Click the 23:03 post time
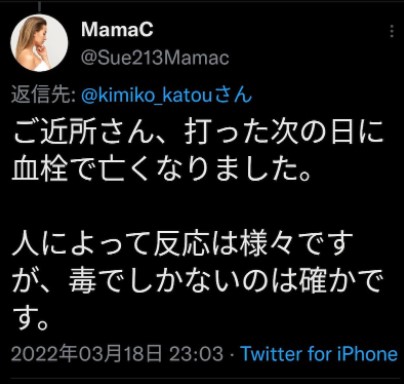The image size is (404, 384). (x=196, y=354)
